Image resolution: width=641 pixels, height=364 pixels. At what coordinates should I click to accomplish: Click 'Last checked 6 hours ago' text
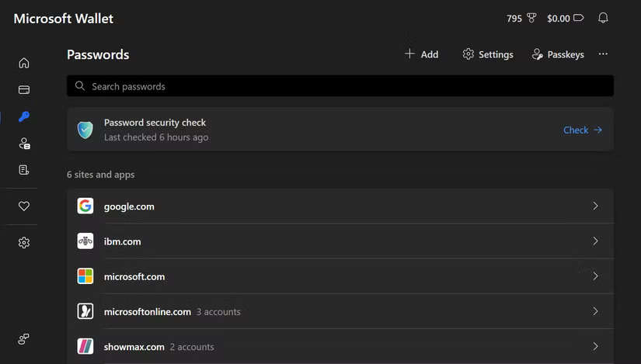tap(156, 137)
